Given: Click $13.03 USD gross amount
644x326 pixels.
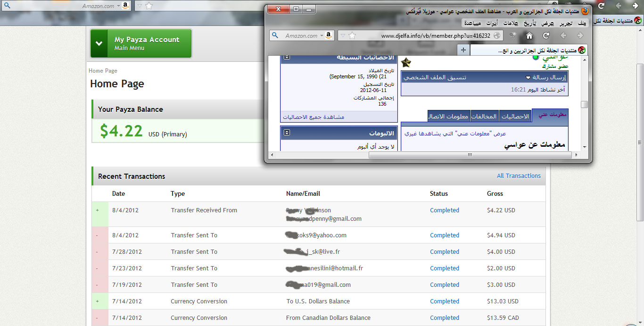Looking at the screenshot, I should pyautogui.click(x=503, y=301).
